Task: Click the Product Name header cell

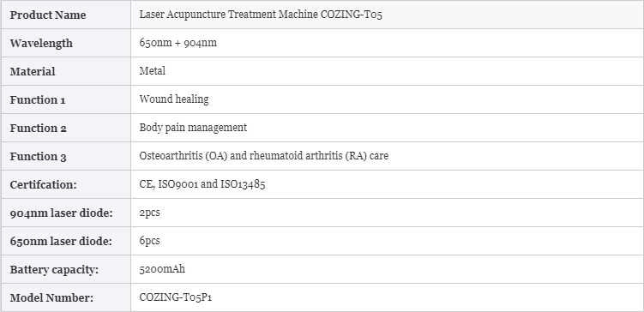Action: pyautogui.click(x=66, y=15)
